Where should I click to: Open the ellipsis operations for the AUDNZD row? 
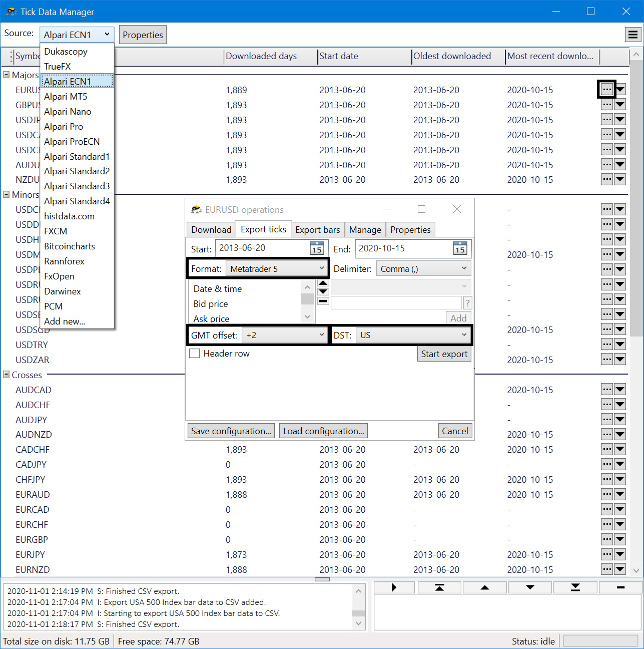(x=607, y=434)
